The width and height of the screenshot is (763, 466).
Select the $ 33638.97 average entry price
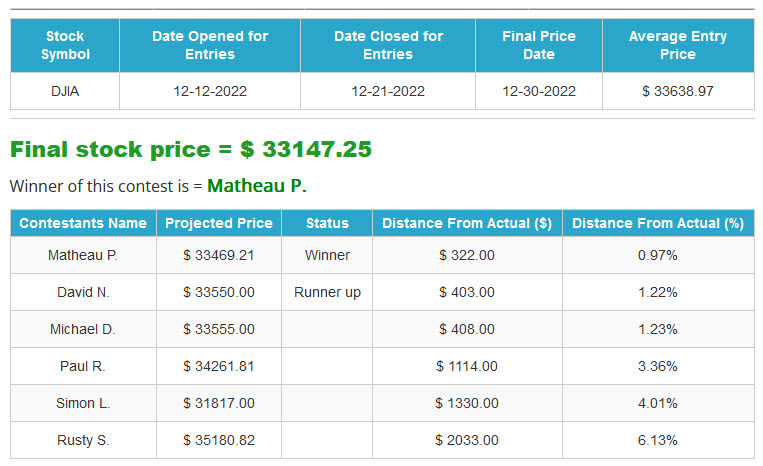click(678, 91)
